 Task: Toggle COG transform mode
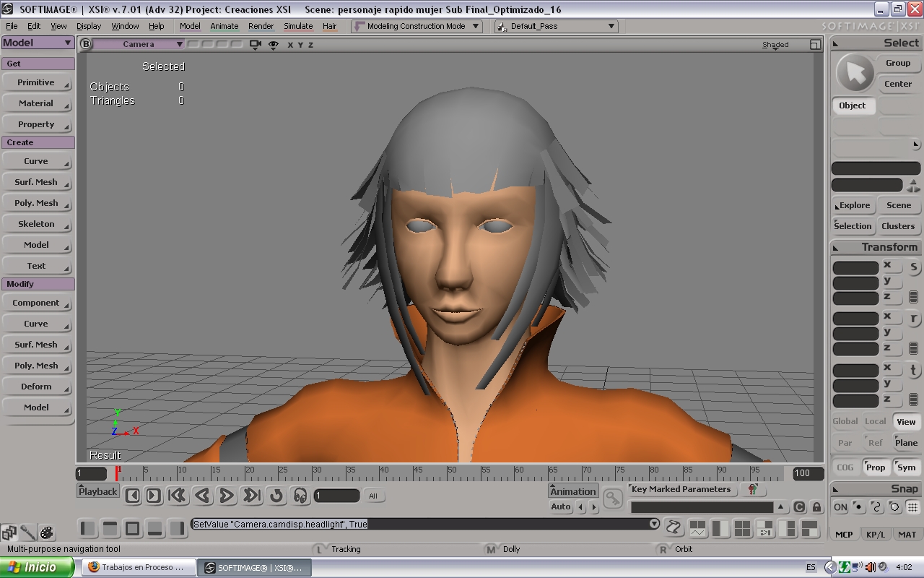(845, 467)
